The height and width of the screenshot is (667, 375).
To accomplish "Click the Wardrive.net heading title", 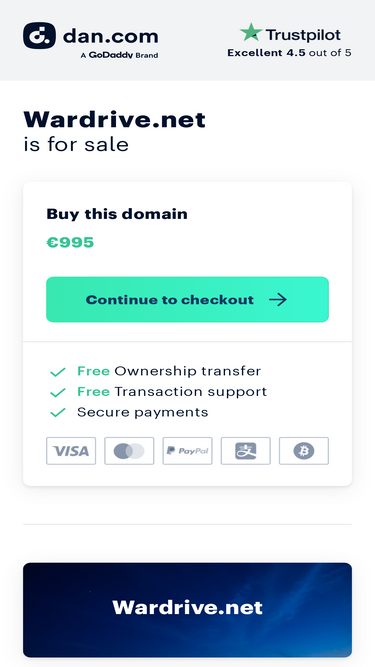I will (x=114, y=120).
